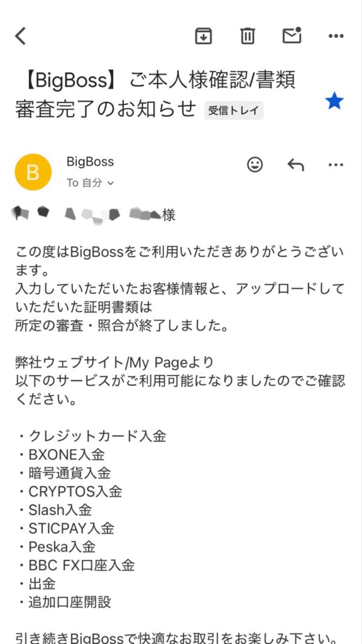The width and height of the screenshot is (362, 644).
Task: Open the top-right more options menu
Action: [x=336, y=36]
